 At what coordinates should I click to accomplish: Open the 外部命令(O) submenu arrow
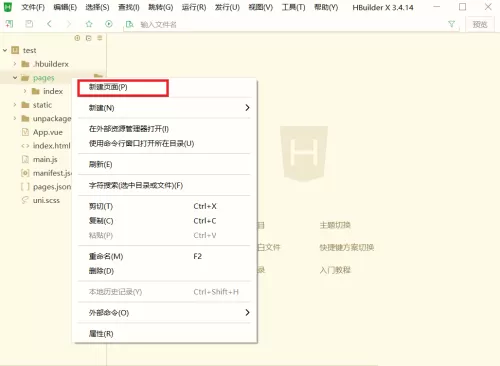click(x=247, y=312)
